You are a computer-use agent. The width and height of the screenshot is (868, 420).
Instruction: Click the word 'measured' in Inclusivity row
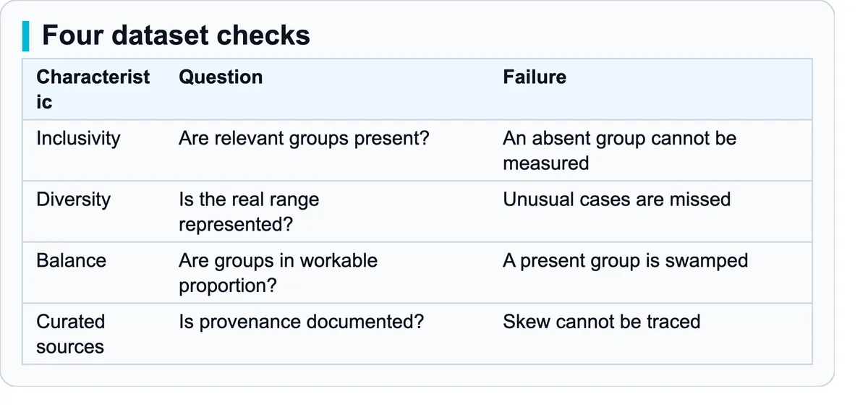click(x=546, y=163)
